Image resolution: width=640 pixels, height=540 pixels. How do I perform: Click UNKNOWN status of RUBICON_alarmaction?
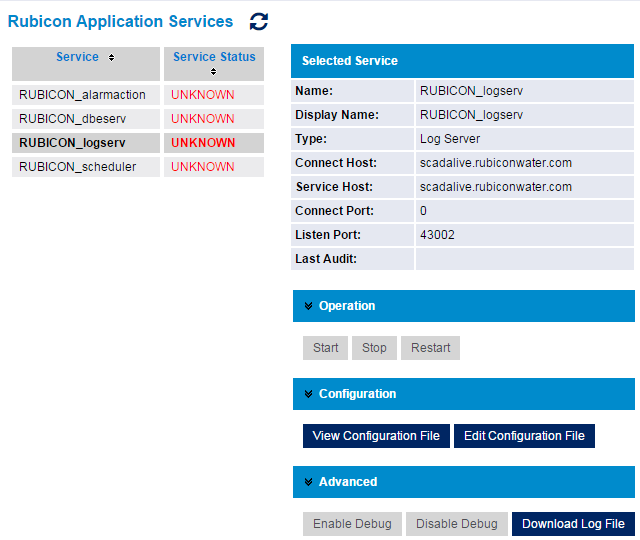tap(203, 95)
